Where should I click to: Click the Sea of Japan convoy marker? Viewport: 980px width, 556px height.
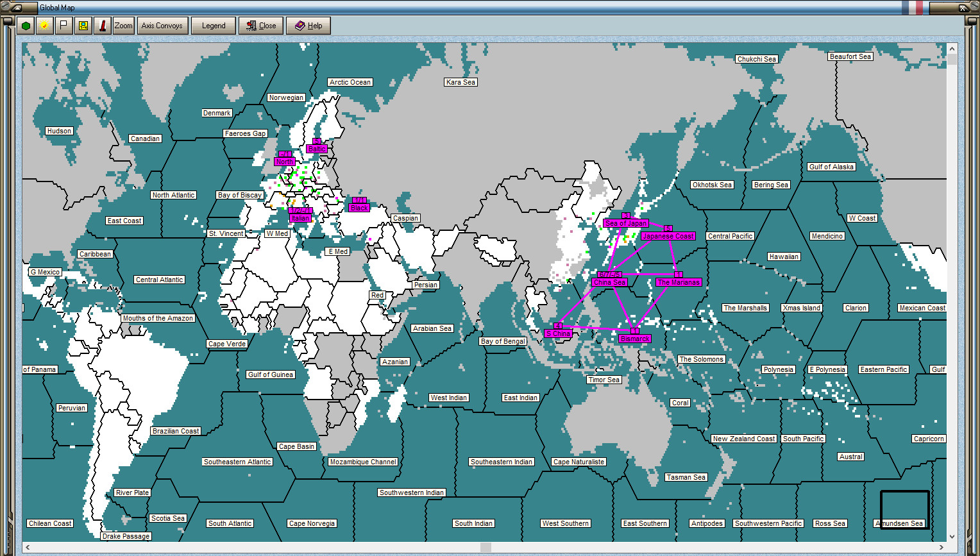625,223
